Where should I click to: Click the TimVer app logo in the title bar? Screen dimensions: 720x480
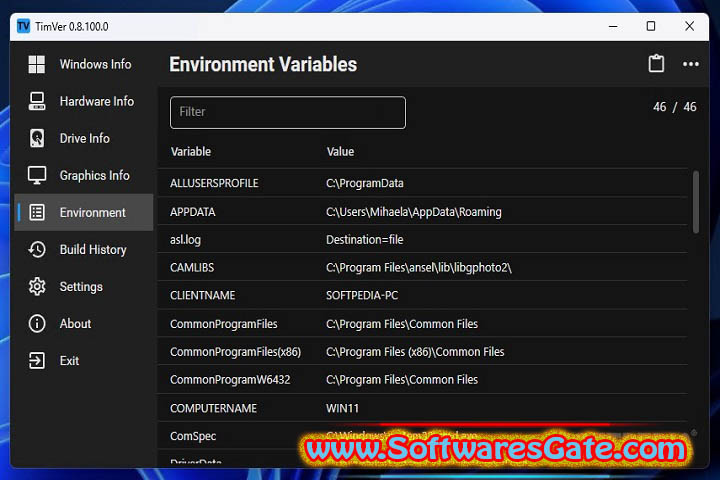23,26
